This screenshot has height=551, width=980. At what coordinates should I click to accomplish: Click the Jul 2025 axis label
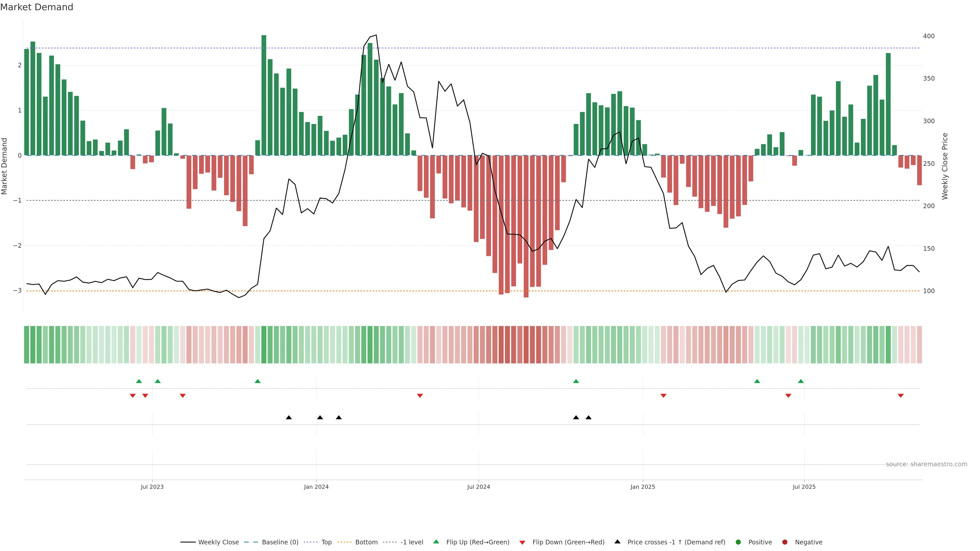tap(804, 487)
